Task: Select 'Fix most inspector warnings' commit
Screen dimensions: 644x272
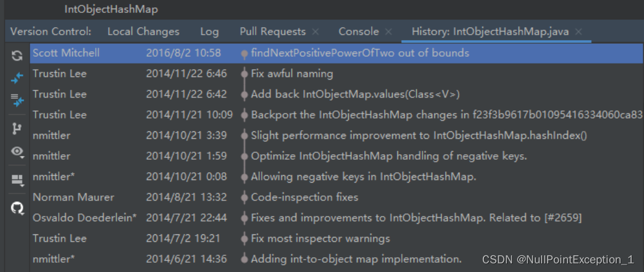Action: pos(337,238)
